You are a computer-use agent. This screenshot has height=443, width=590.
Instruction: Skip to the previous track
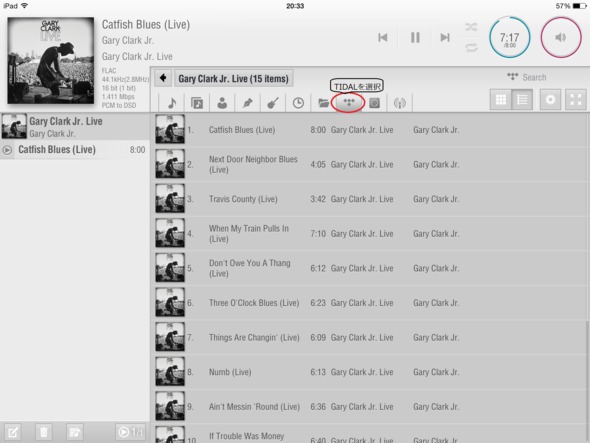[383, 37]
